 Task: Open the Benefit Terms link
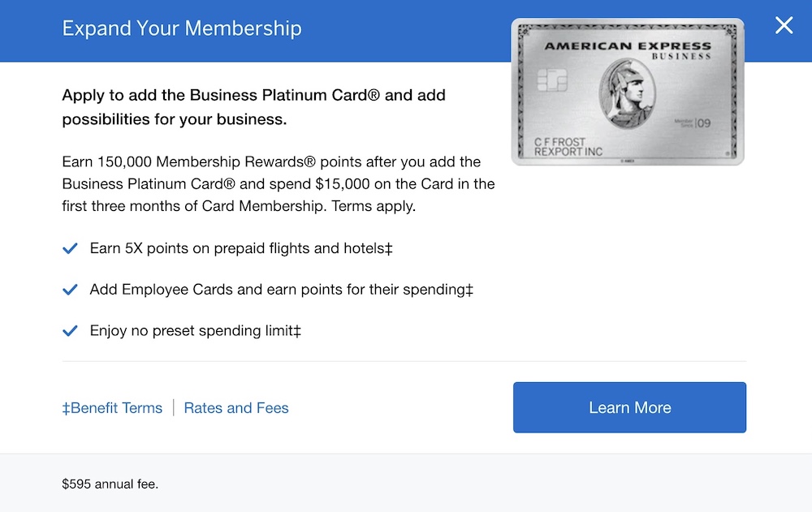click(112, 408)
